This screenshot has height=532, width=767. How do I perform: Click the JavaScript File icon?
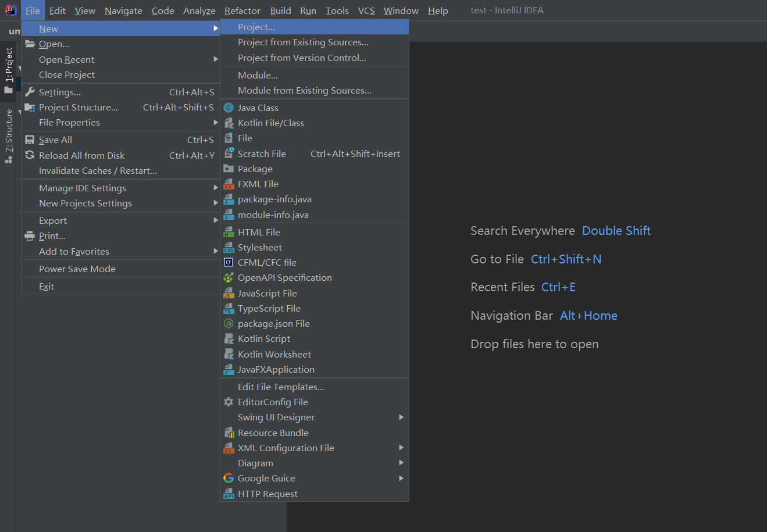click(x=229, y=294)
